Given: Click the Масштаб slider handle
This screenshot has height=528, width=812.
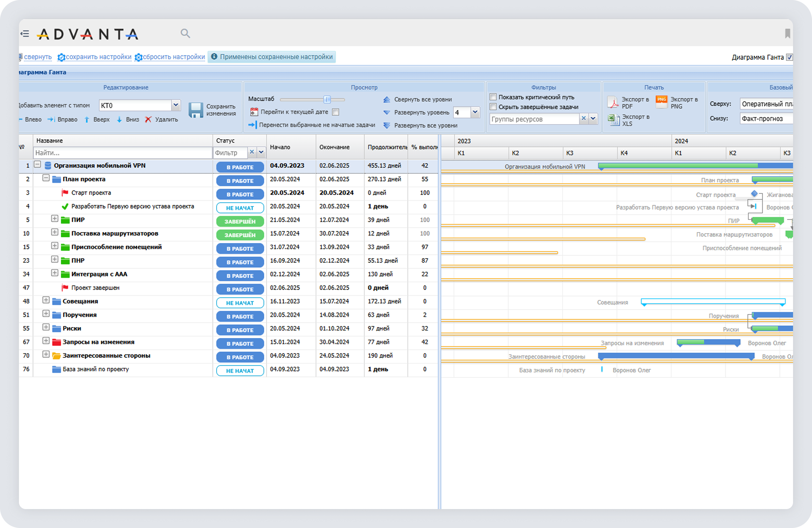Looking at the screenshot, I should tap(327, 99).
